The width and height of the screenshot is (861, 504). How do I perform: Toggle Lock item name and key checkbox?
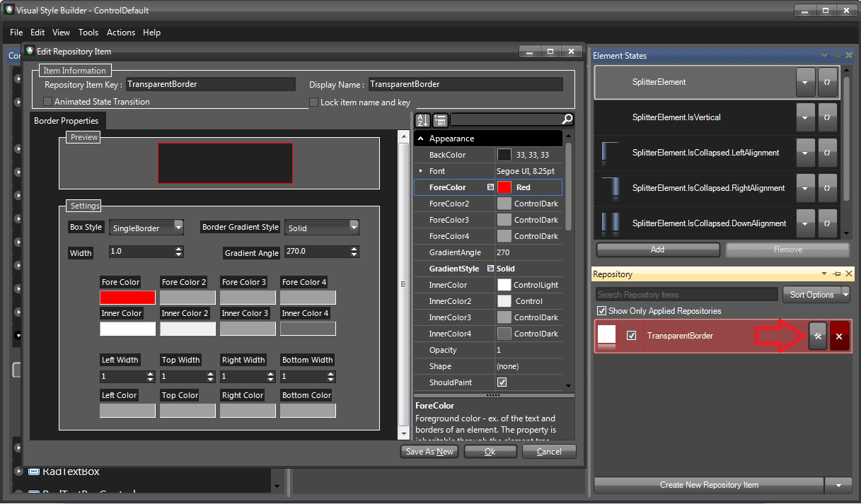click(314, 102)
